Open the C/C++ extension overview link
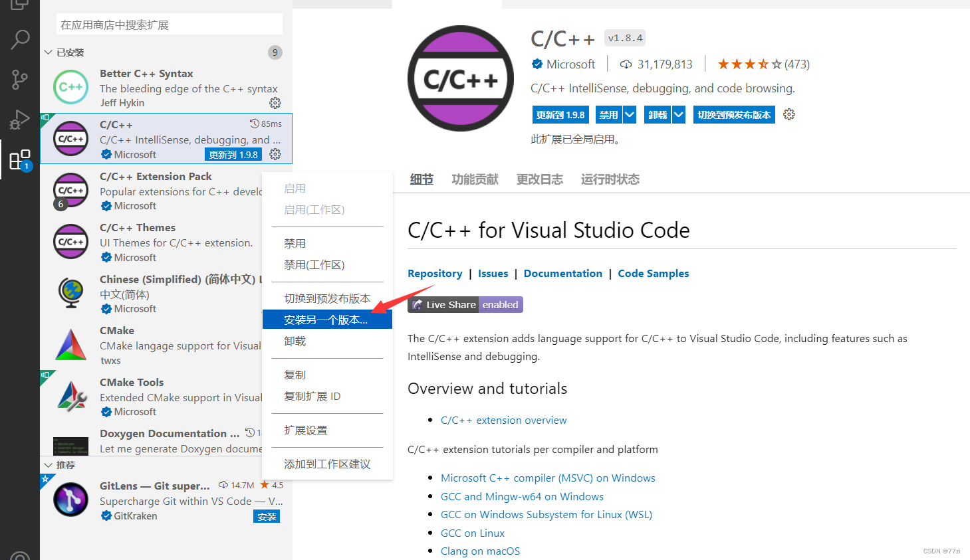Image resolution: width=970 pixels, height=560 pixels. (504, 420)
